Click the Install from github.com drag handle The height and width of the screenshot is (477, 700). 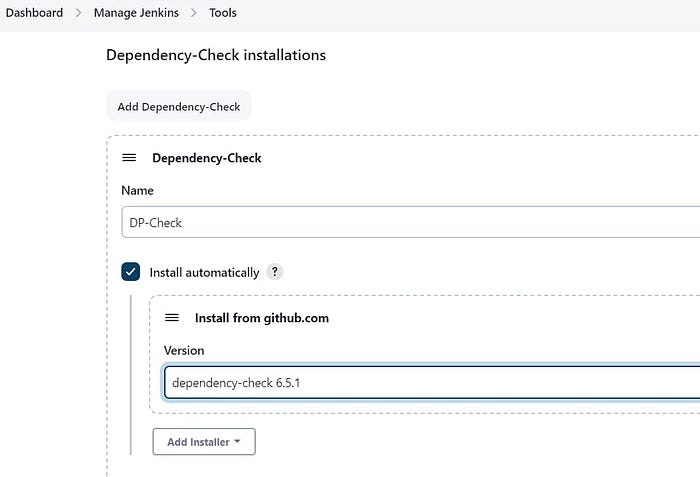tap(172, 318)
